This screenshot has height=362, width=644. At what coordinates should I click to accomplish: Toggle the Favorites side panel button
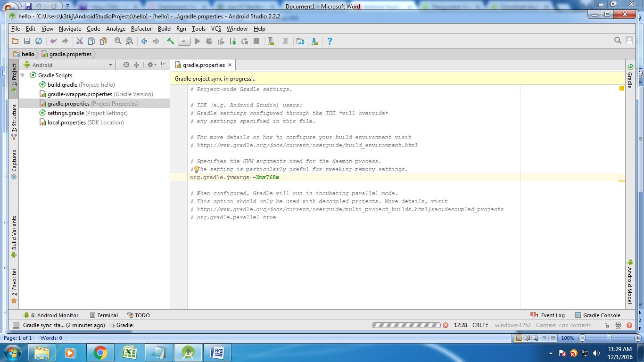point(14,286)
